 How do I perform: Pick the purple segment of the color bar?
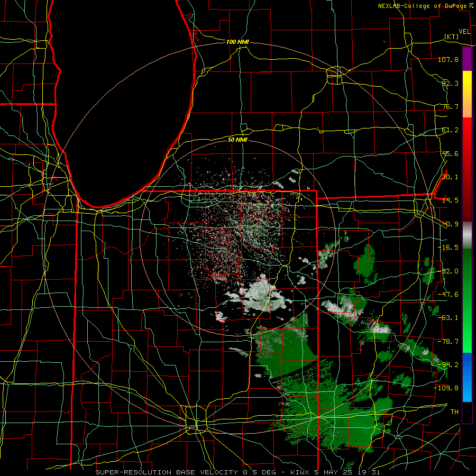467,59
